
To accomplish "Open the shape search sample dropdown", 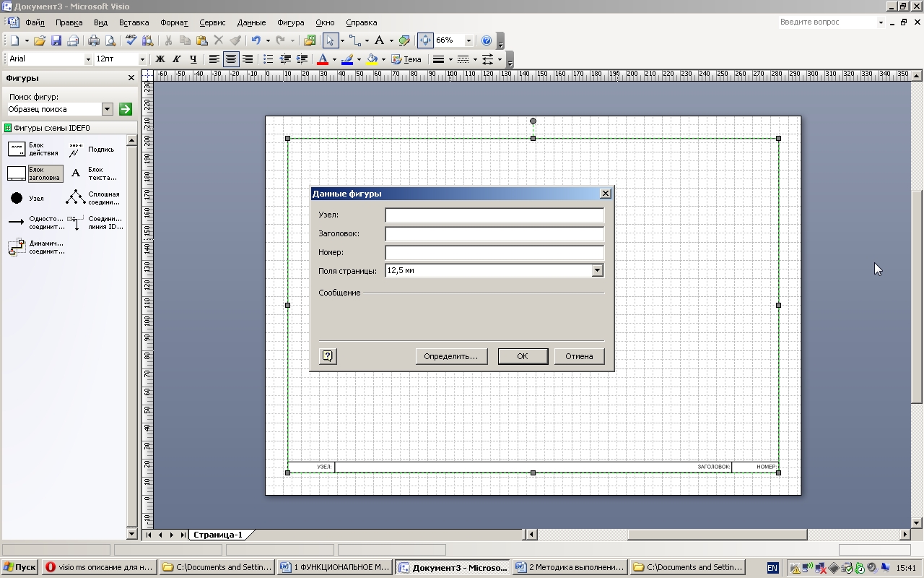I will coord(108,109).
